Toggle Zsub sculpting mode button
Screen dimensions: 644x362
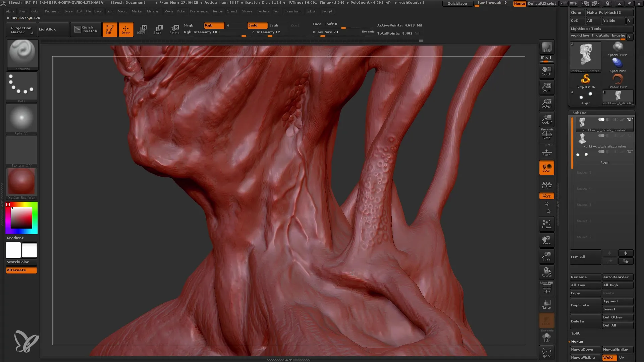click(274, 25)
